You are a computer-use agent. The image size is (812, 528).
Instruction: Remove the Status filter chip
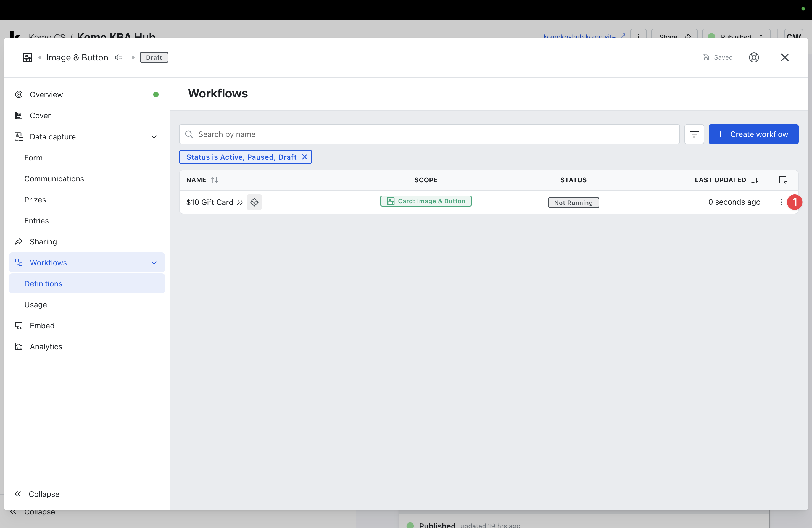[304, 157]
